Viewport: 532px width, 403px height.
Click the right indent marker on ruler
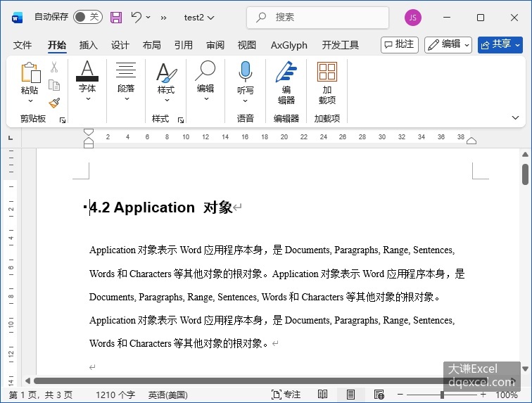pos(471,141)
